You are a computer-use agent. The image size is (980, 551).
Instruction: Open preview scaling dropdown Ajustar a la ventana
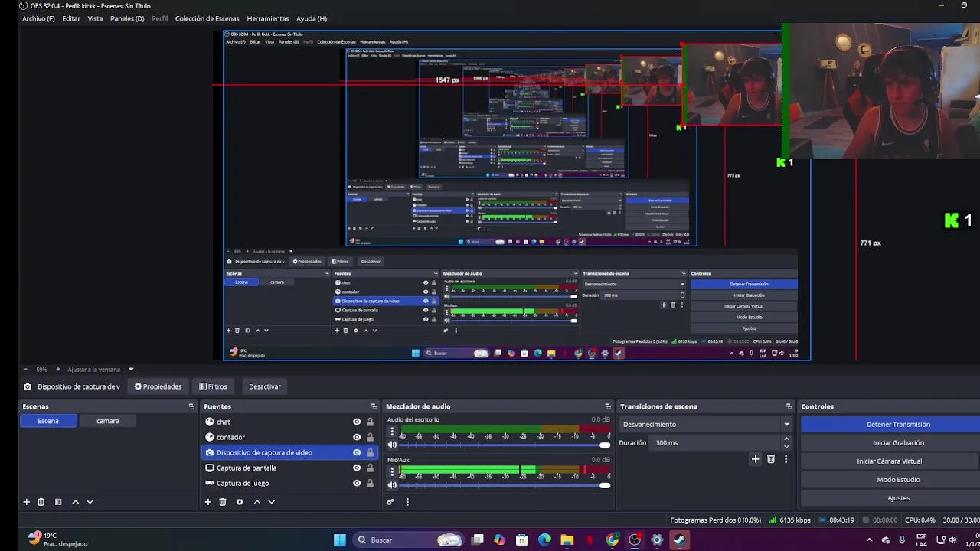100,370
